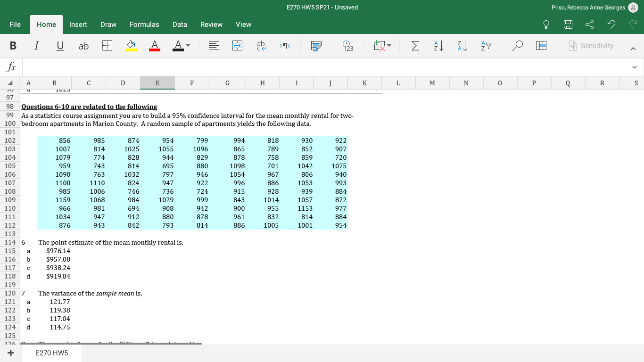Click the select-all corner triangle
The width and height of the screenshot is (644, 362).
click(10, 83)
